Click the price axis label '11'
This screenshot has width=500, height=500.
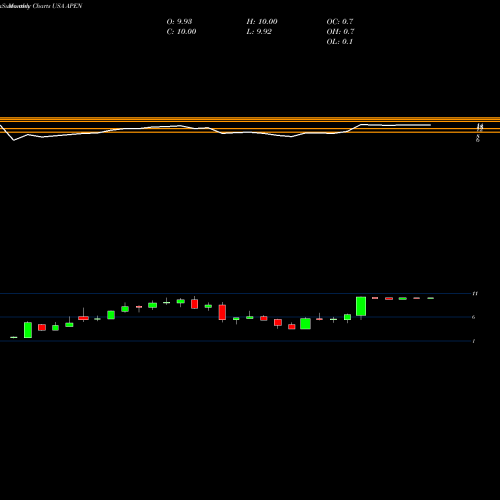(x=475, y=293)
